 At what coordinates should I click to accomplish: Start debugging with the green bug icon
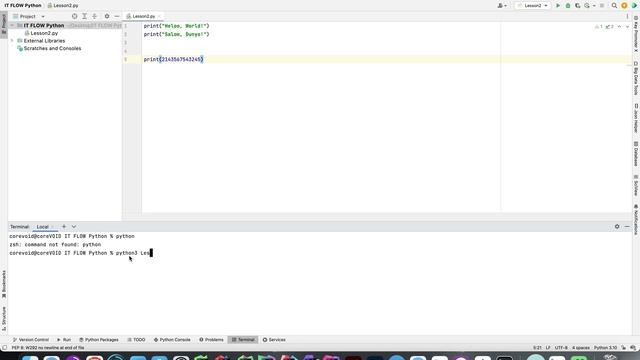pyautogui.click(x=568, y=6)
